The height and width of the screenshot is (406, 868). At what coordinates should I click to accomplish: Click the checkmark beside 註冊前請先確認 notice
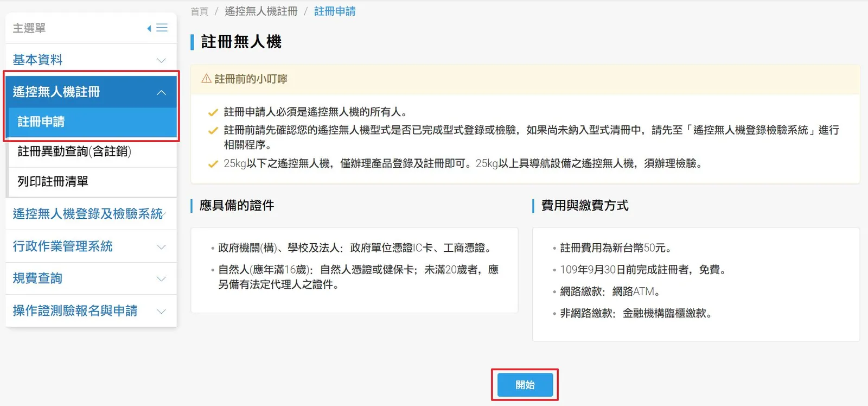click(213, 131)
